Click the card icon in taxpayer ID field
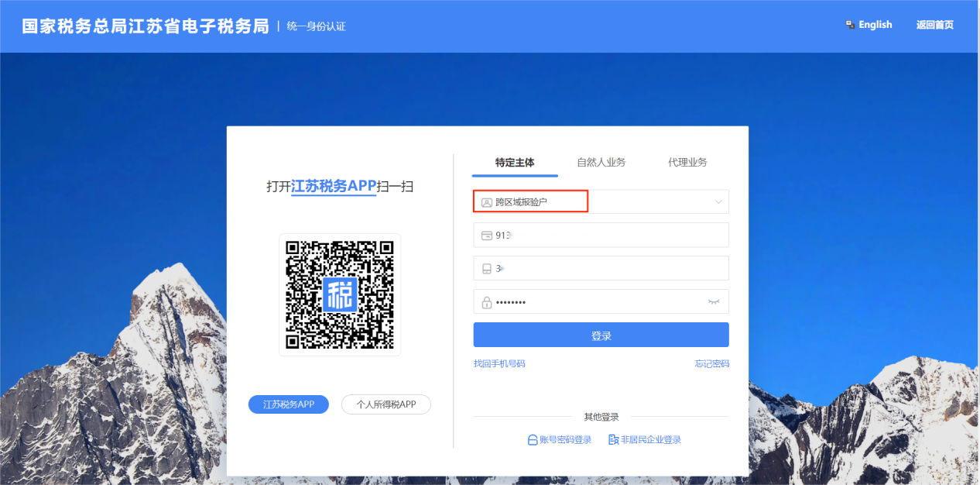This screenshot has width=980, height=485. [x=486, y=236]
